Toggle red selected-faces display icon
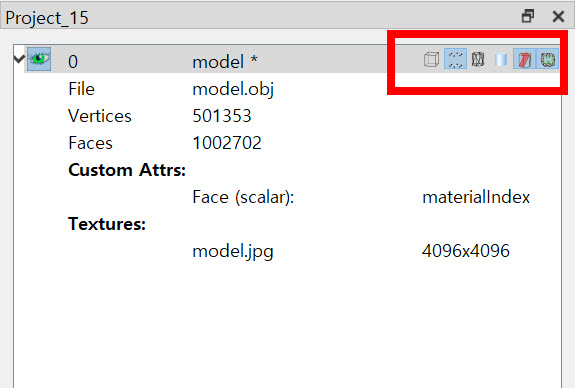 [524, 59]
